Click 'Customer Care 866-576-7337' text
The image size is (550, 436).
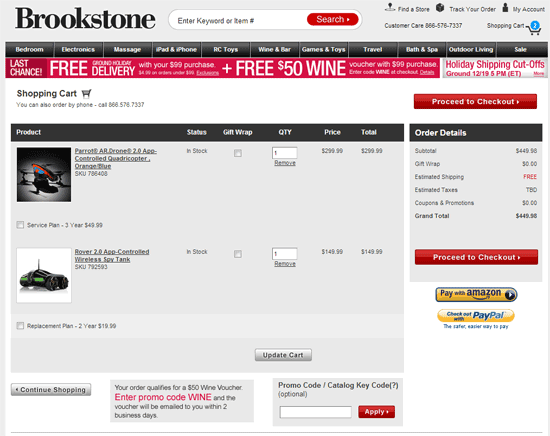(423, 26)
